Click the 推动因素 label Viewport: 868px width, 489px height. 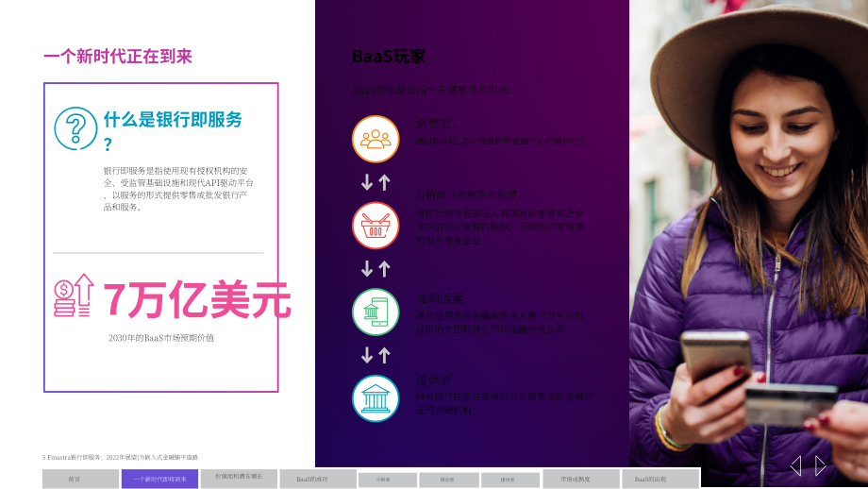(x=440, y=298)
